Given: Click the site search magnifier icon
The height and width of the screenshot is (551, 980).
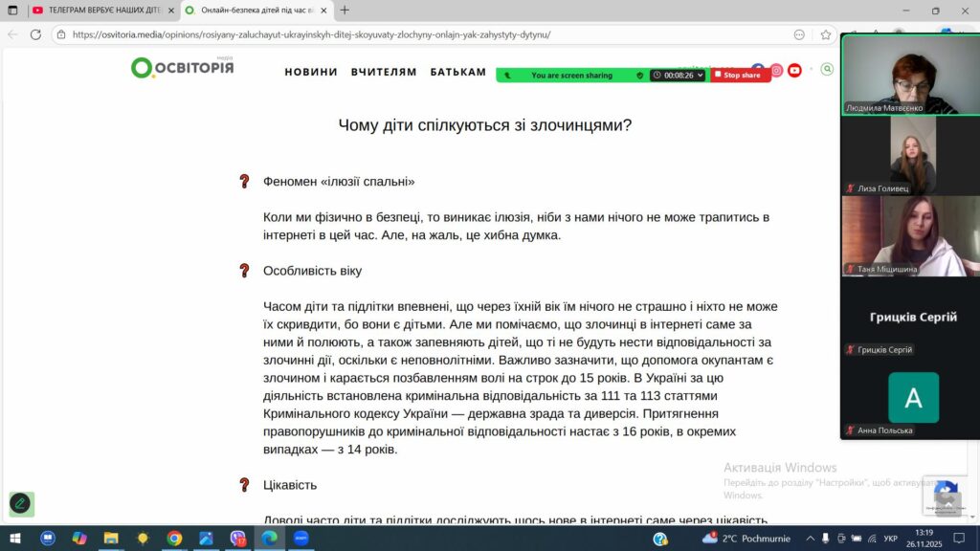Looking at the screenshot, I should [x=827, y=69].
